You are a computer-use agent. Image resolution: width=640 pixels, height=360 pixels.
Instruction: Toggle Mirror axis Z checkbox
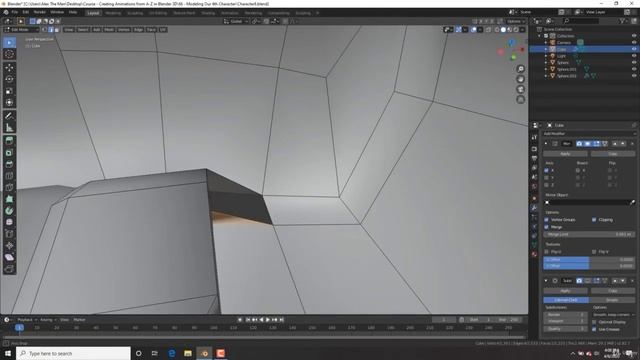547,185
